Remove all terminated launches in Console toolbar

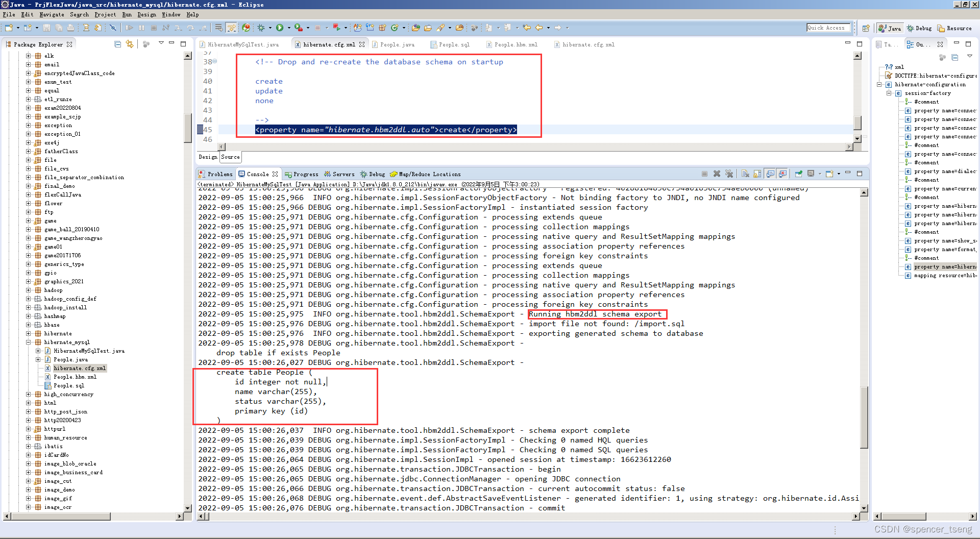point(729,174)
